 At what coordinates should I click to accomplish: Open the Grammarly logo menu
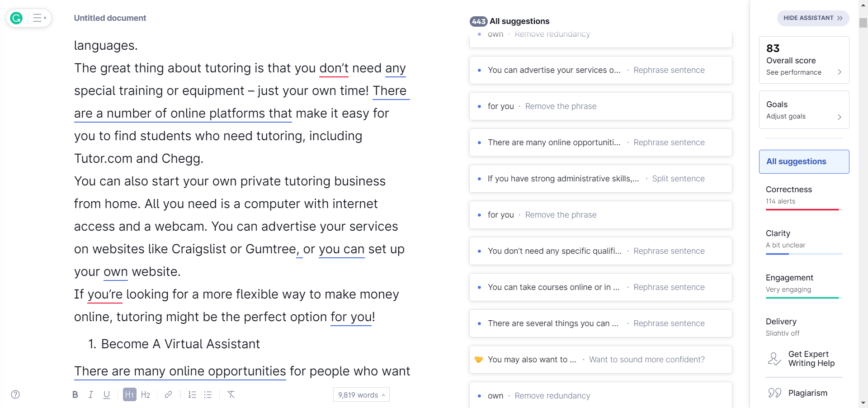coord(16,18)
